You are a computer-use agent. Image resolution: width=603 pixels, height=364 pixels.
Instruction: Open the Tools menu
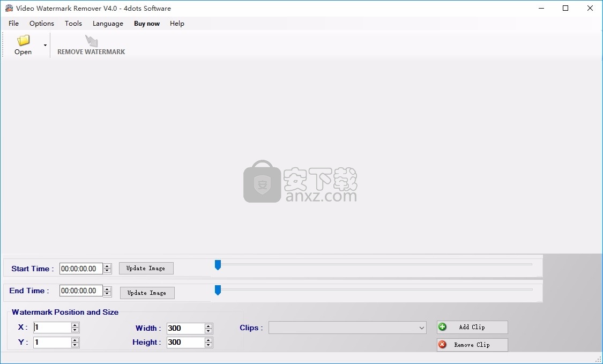[x=73, y=24]
